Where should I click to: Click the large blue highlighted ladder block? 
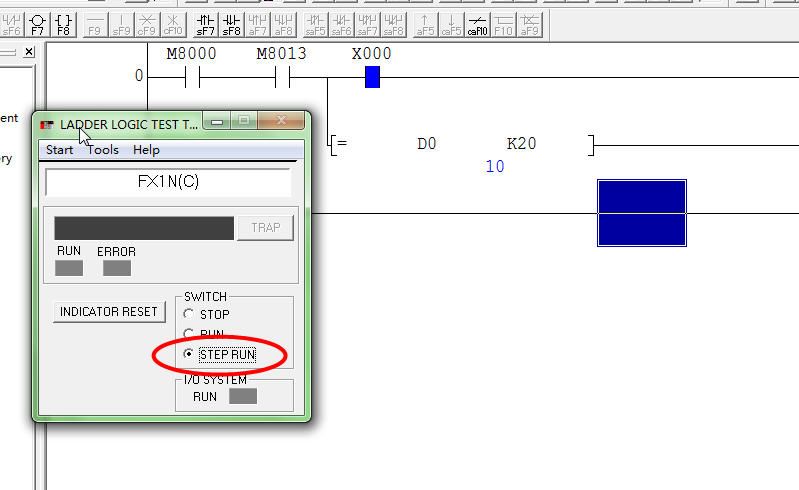tap(641, 213)
